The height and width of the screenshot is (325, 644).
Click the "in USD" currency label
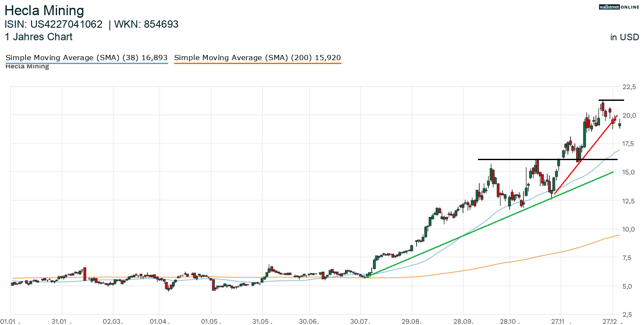pyautogui.click(x=625, y=37)
